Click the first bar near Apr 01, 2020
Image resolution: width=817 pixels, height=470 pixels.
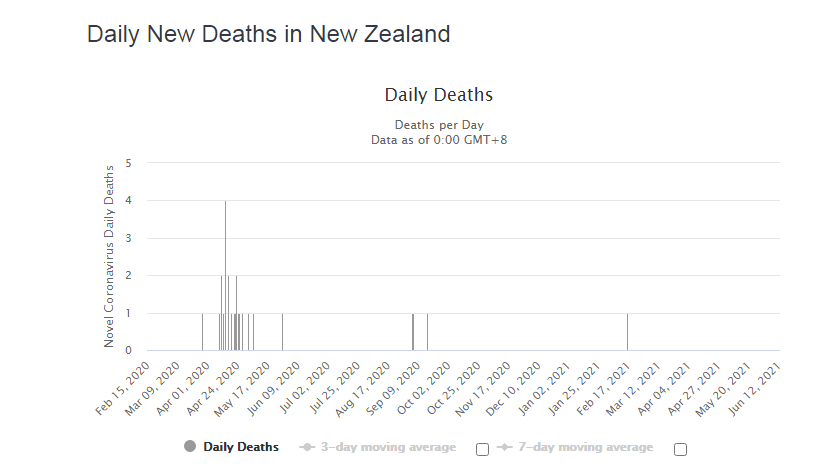(202, 332)
